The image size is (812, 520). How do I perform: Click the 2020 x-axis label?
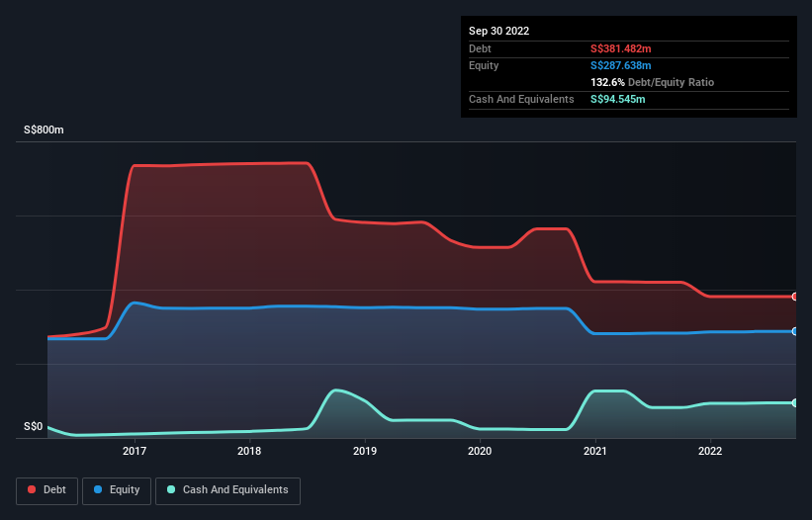point(480,451)
